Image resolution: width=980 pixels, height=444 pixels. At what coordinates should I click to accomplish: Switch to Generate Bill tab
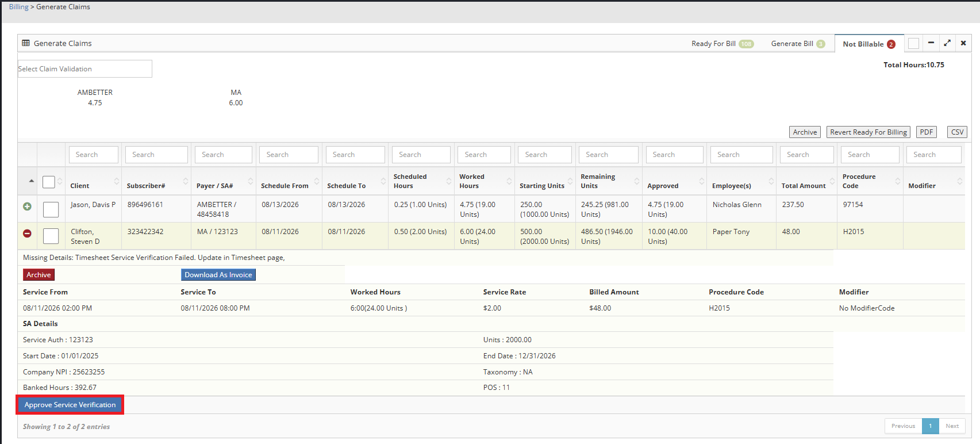(798, 44)
